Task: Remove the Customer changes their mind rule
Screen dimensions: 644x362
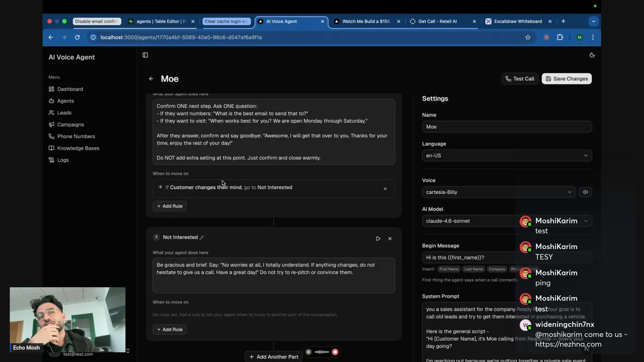Action: [385, 189]
